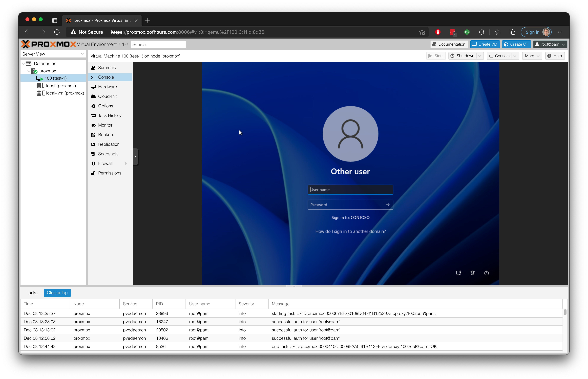Click the Create VM button
This screenshot has height=379, width=588.
(485, 44)
